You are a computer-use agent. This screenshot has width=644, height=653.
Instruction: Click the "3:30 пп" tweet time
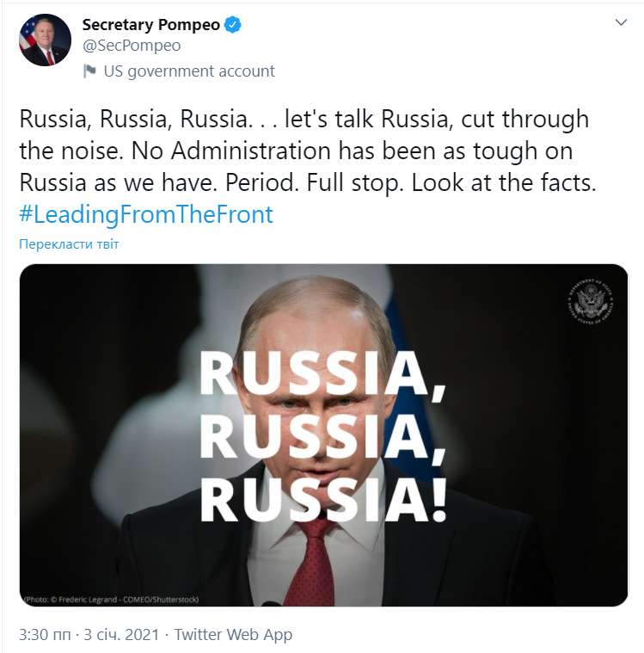coord(44,635)
